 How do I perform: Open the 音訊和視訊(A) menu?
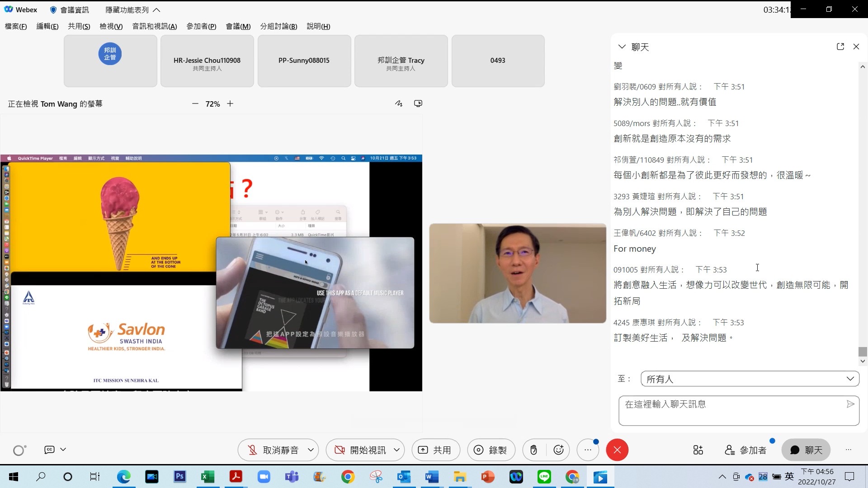click(155, 26)
